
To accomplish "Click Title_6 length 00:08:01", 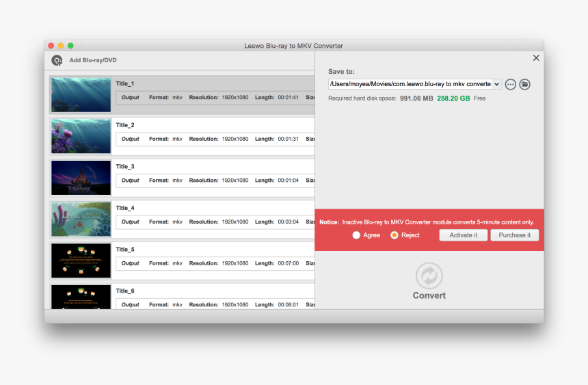I will click(288, 305).
